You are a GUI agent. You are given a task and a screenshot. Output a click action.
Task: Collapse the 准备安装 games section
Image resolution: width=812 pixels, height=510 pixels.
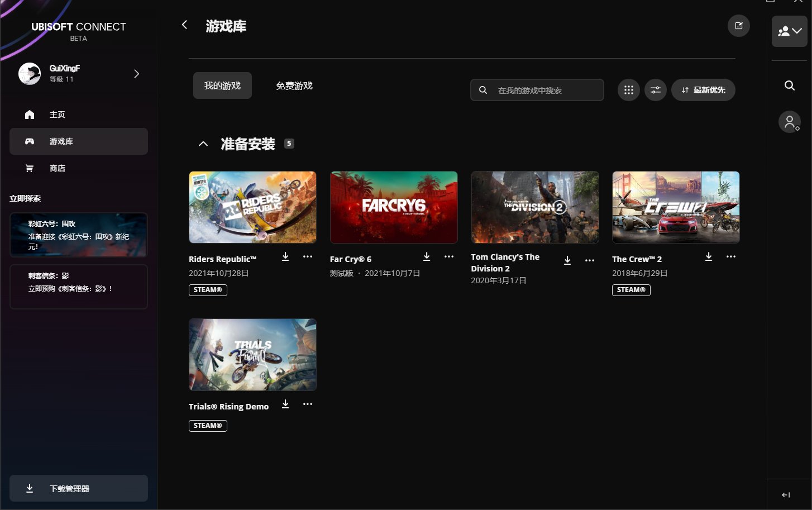203,144
